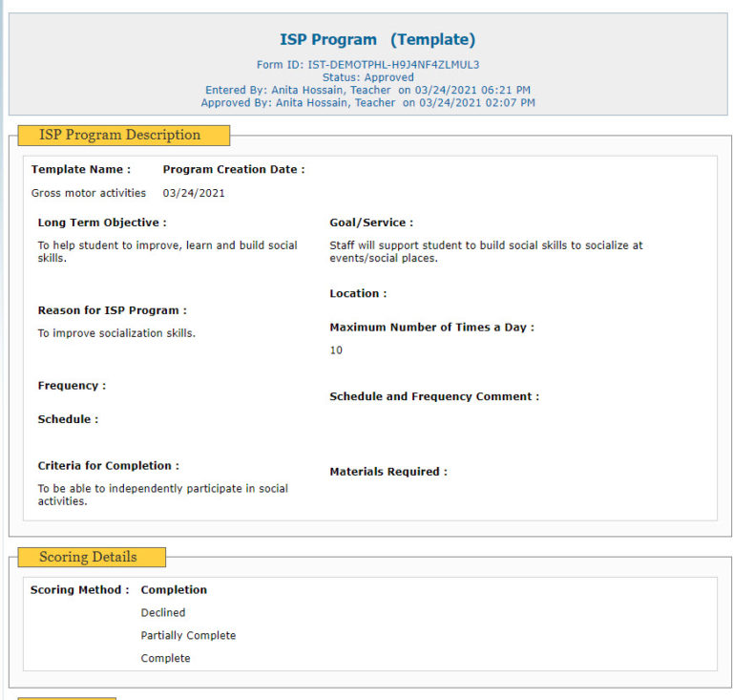
Task: Click the Declined scoring option
Action: [163, 613]
